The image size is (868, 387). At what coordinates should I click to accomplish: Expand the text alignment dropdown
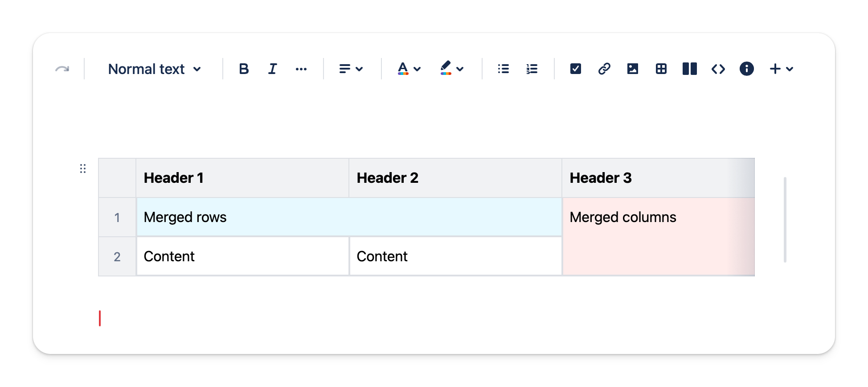[351, 69]
